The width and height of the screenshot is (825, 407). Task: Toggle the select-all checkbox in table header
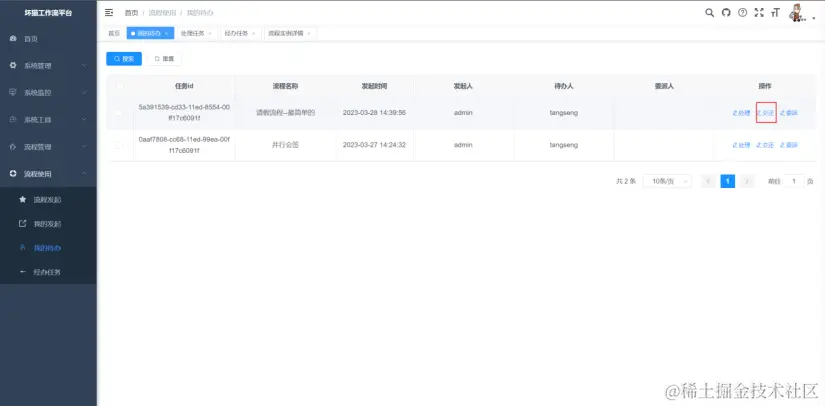click(119, 86)
